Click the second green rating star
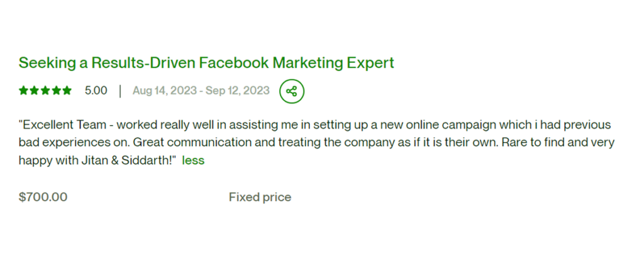Image resolution: width=644 pixels, height=268 pixels. tap(35, 91)
